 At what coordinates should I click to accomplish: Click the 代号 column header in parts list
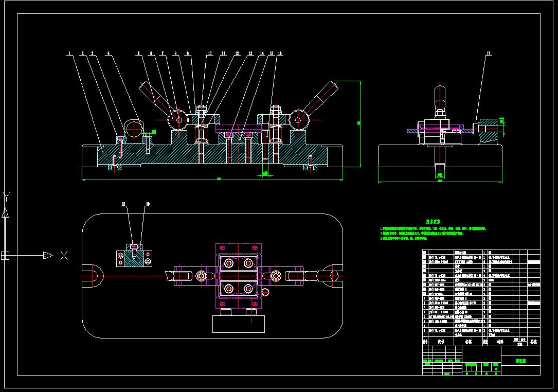(441, 342)
